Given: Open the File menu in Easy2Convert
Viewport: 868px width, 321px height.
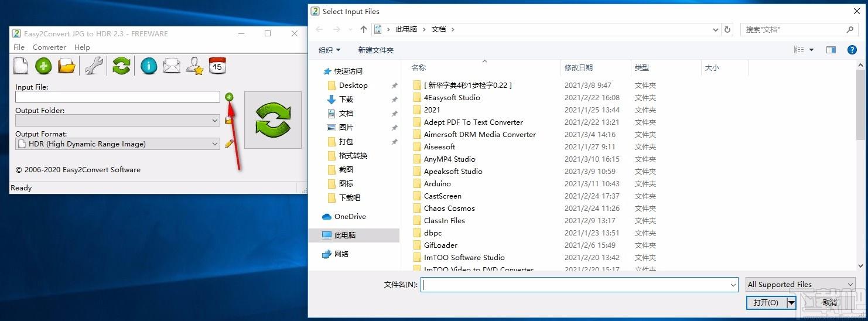Looking at the screenshot, I should [x=19, y=47].
